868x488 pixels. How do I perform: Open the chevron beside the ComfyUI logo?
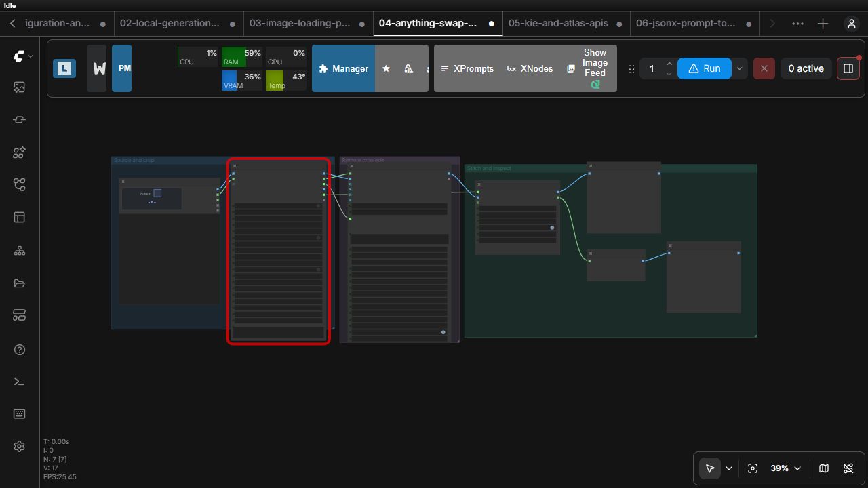31,57
